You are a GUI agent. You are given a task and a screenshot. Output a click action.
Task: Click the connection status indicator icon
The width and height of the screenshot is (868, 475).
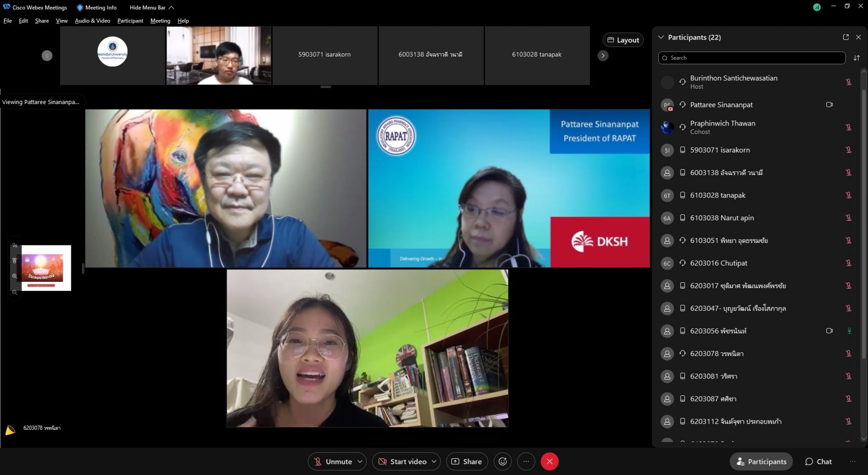pyautogui.click(x=817, y=7)
